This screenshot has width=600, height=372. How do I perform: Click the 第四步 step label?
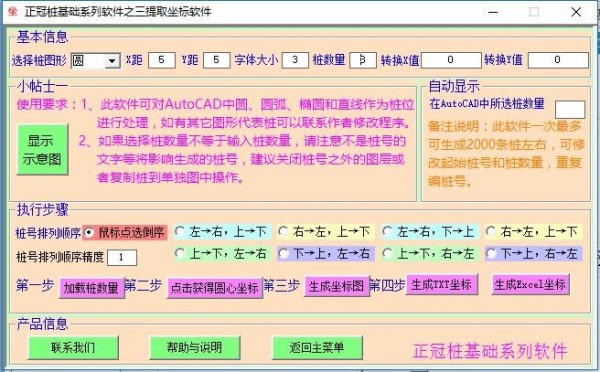point(387,286)
